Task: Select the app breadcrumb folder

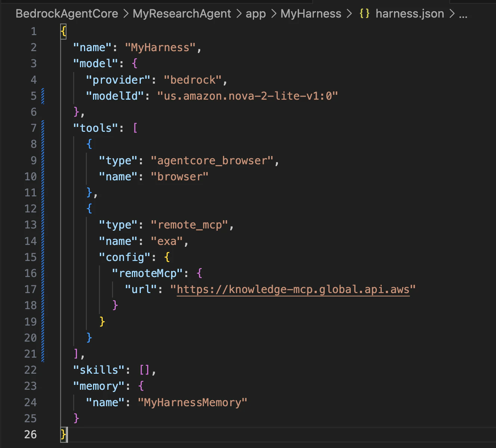Action: [256, 14]
